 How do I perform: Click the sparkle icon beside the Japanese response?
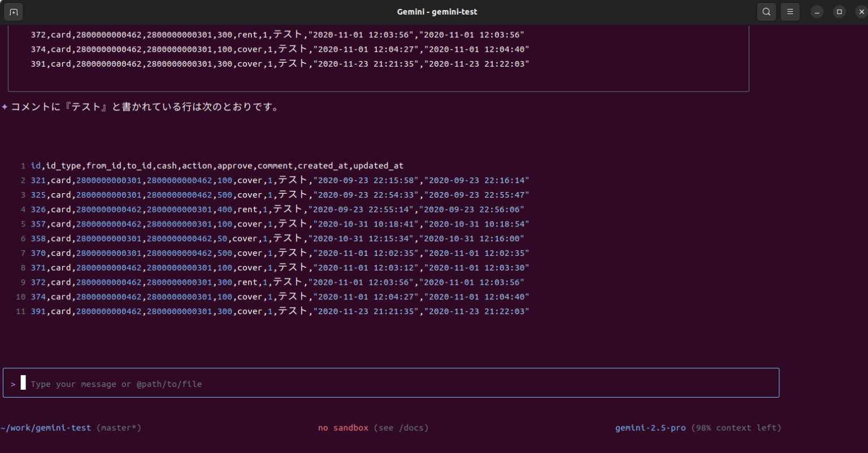pyautogui.click(x=5, y=107)
